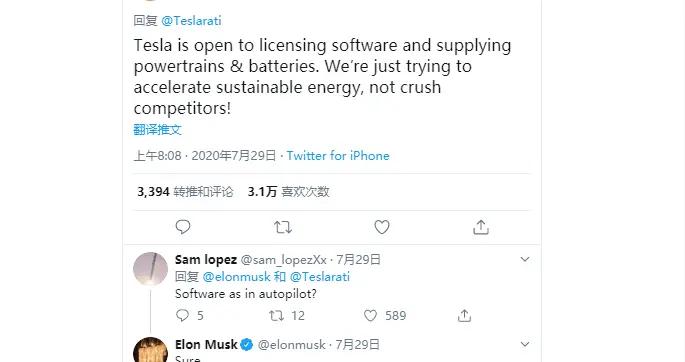Open Sam lopez's profile avatar
685x362 pixels.
click(x=150, y=269)
